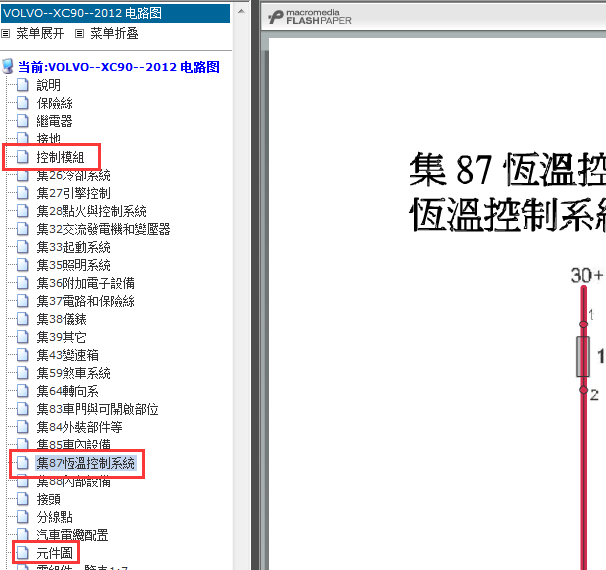The height and width of the screenshot is (570, 606).
Task: Open 集84外裝部件等 in the tree
Action: tap(79, 427)
